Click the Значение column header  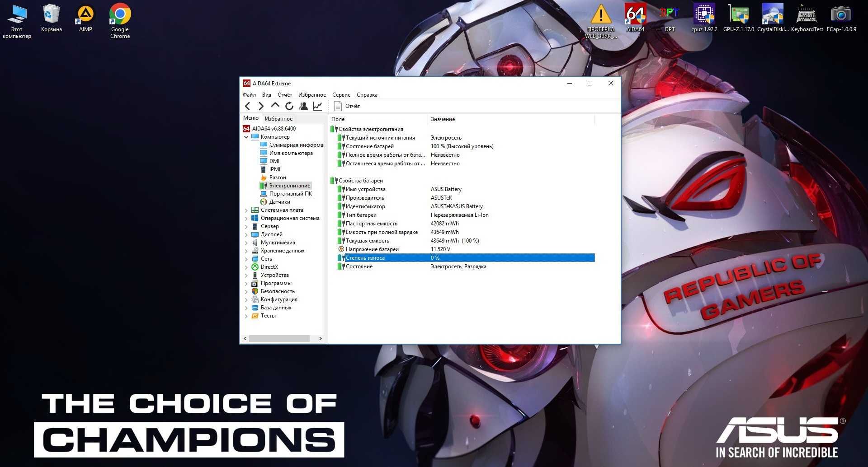[511, 119]
